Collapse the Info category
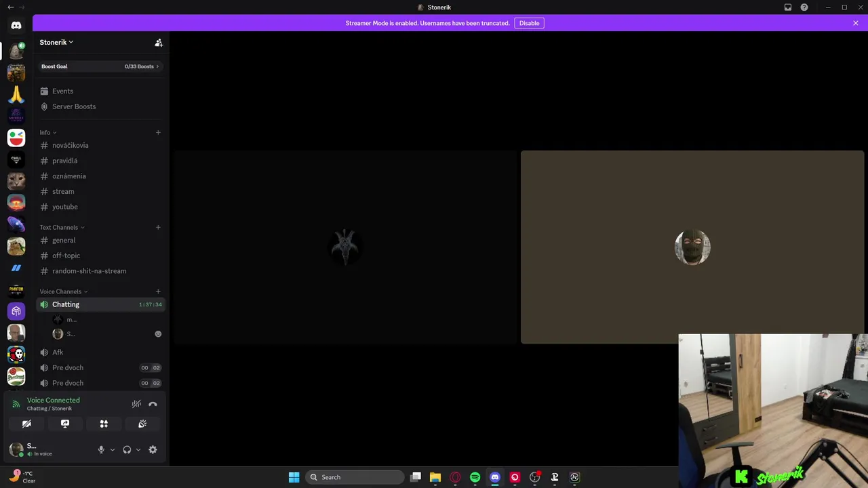This screenshot has height=488, width=868. coord(48,132)
